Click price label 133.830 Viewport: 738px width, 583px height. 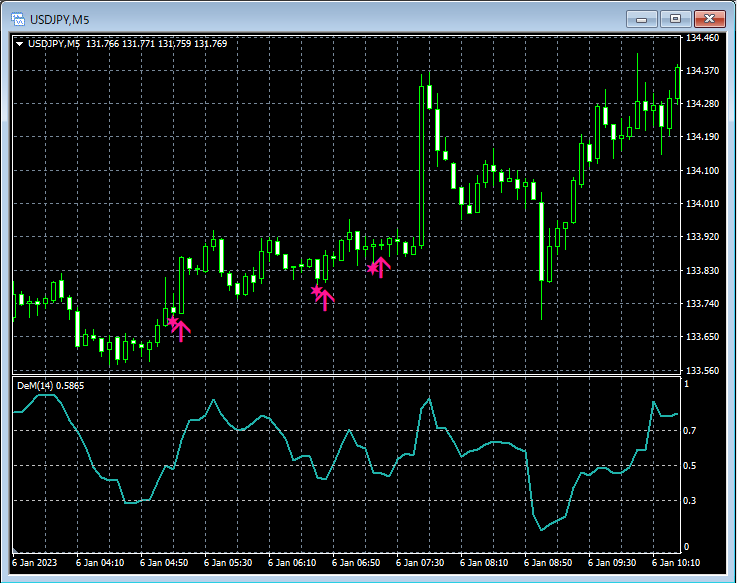point(703,271)
